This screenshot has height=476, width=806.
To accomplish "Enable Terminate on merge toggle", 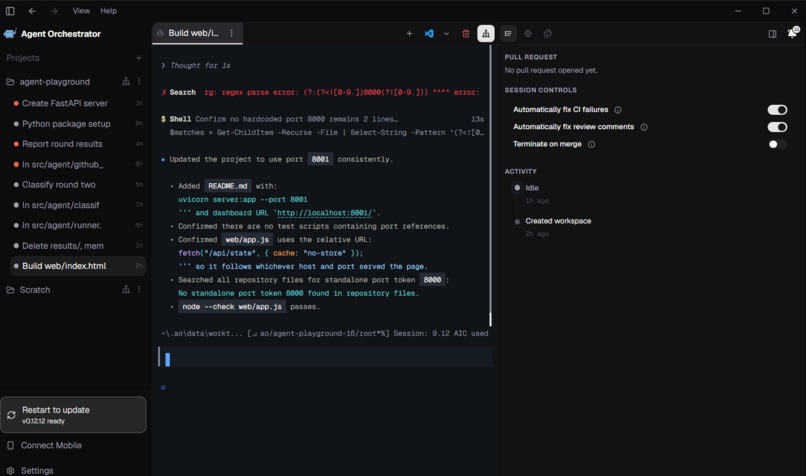I will click(777, 144).
